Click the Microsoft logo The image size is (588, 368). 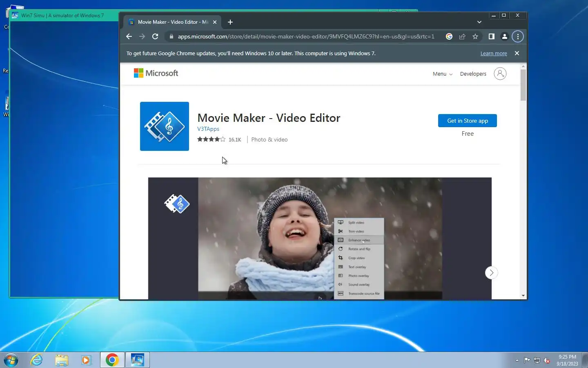pos(156,73)
